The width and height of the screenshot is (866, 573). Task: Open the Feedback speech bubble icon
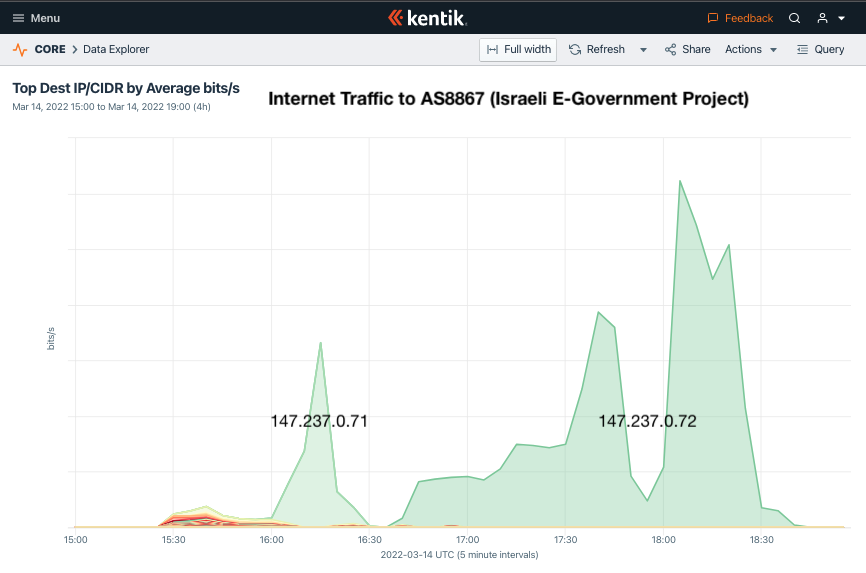[712, 18]
